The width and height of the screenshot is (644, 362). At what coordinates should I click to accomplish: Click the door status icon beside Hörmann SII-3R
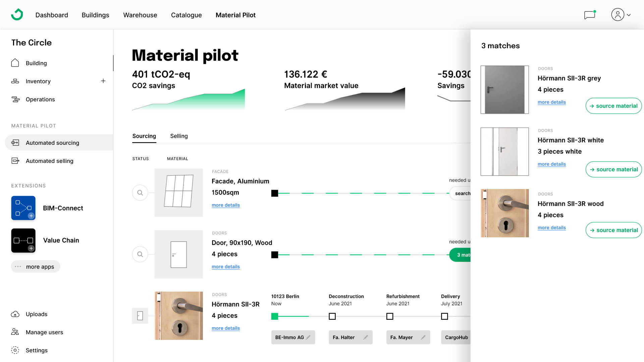(140, 316)
